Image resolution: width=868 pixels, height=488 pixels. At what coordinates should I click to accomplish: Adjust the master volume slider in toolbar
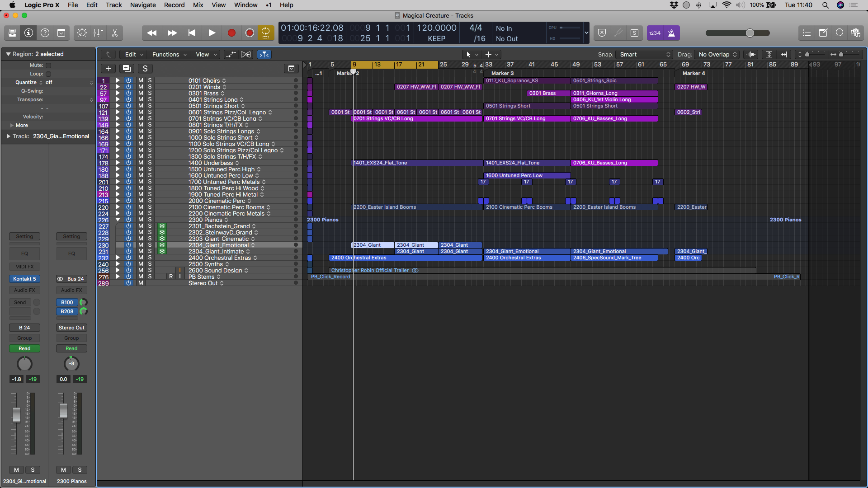[750, 33]
